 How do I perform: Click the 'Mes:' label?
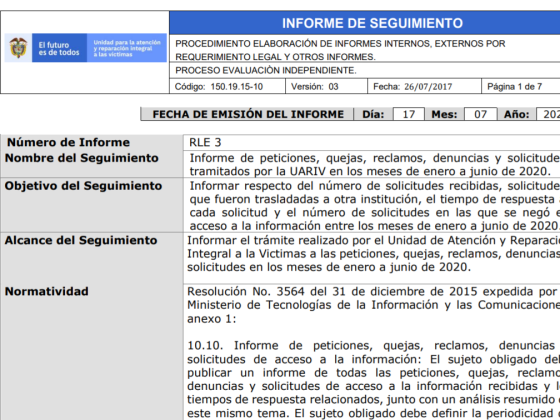pos(444,114)
